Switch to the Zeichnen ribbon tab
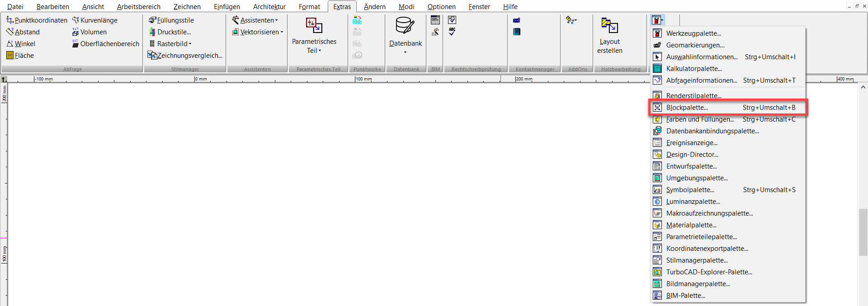 [187, 7]
